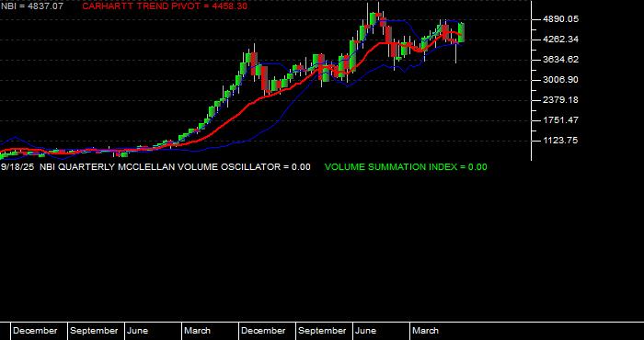The image size is (644, 340).
Task: Click the last March timeline label
Action: 425,331
